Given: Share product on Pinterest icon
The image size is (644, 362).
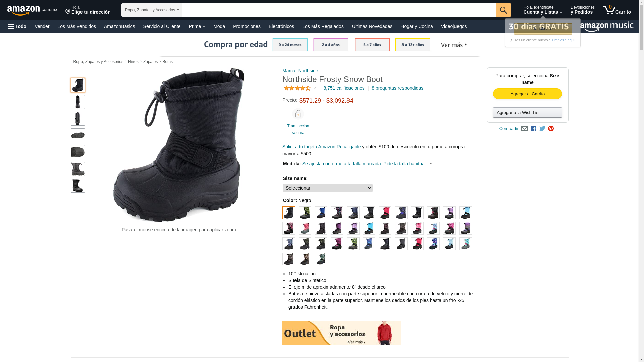Looking at the screenshot, I should pyautogui.click(x=551, y=129).
